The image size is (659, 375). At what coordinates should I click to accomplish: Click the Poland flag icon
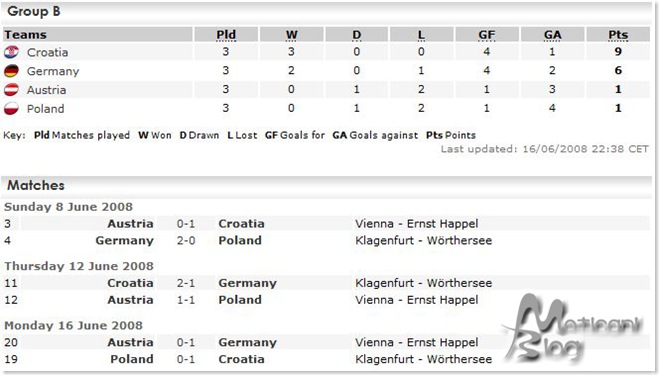point(11,108)
